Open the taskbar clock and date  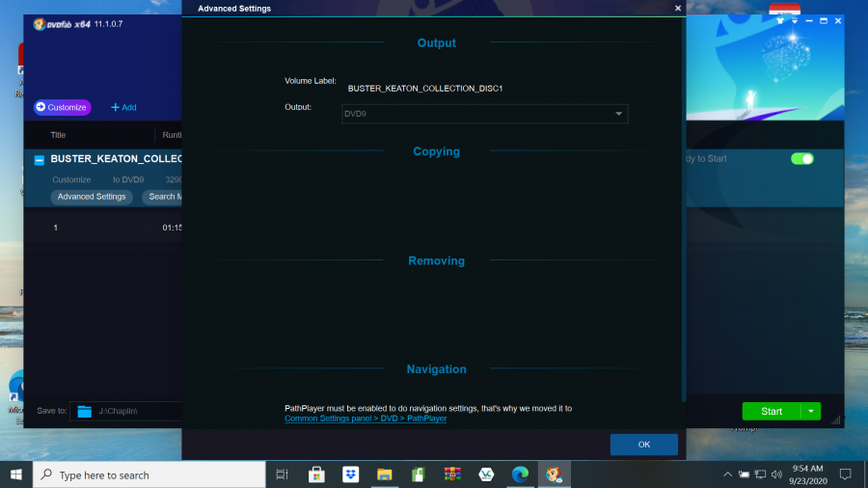(808, 474)
